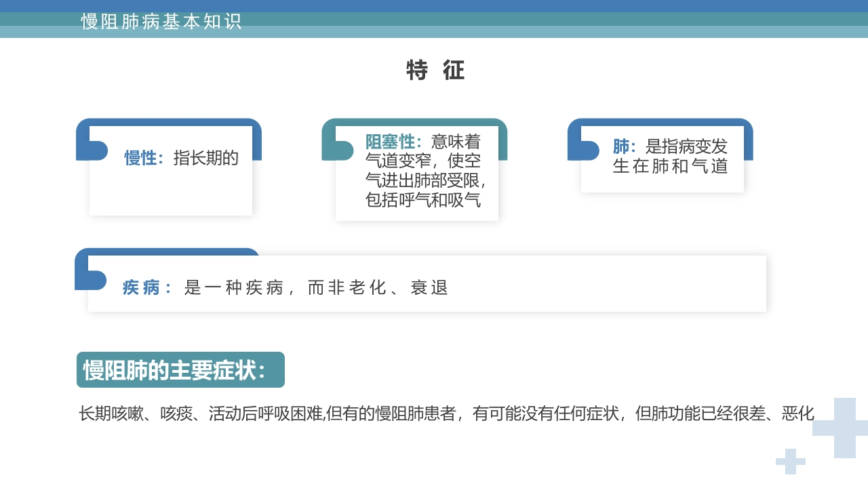Select the 慢性 label text
Viewport: 868px width, 488px height.
[143, 158]
